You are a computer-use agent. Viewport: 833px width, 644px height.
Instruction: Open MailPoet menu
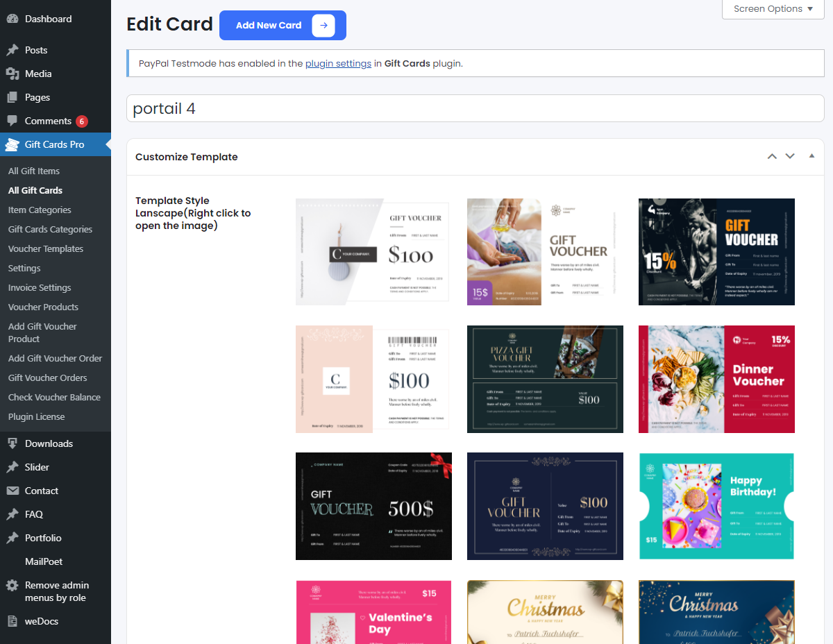pyautogui.click(x=44, y=561)
